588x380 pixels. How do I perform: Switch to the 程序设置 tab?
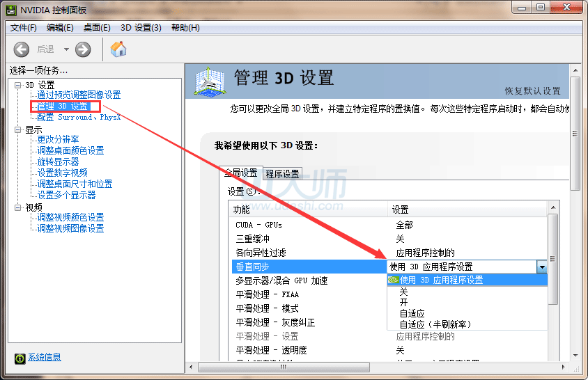(282, 174)
